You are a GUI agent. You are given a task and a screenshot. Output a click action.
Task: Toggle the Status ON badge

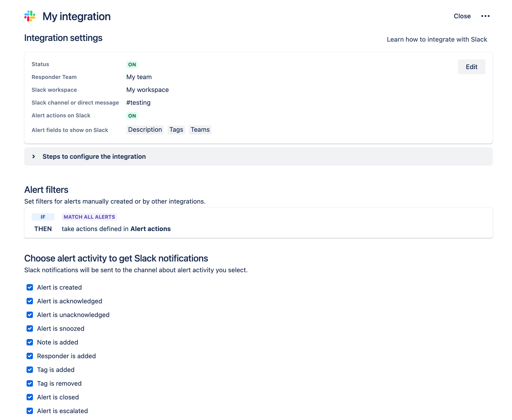[x=132, y=64]
